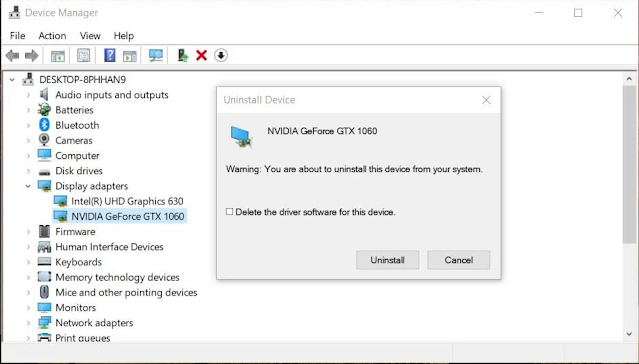The height and width of the screenshot is (364, 639).
Task: Expand the Bluetooth node
Action: coord(28,125)
